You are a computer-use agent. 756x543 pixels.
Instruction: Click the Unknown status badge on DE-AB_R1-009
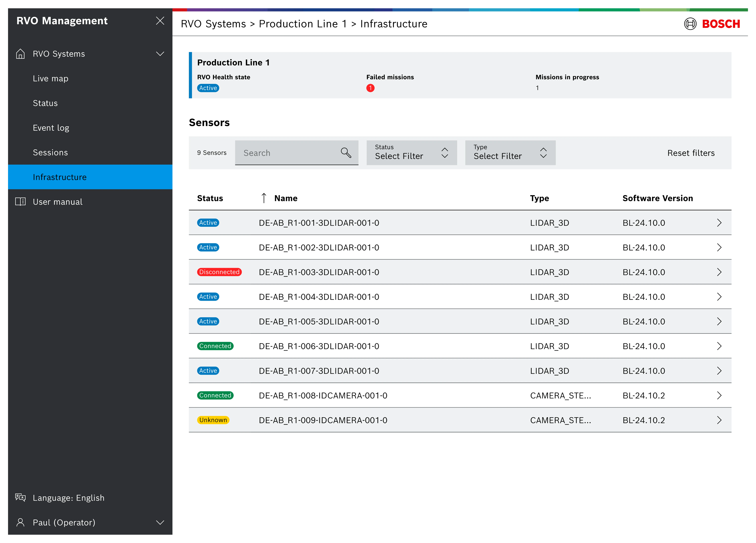(x=213, y=420)
